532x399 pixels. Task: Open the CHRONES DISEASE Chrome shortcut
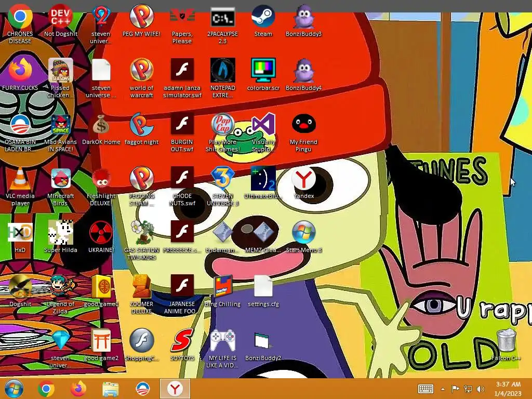tap(20, 17)
